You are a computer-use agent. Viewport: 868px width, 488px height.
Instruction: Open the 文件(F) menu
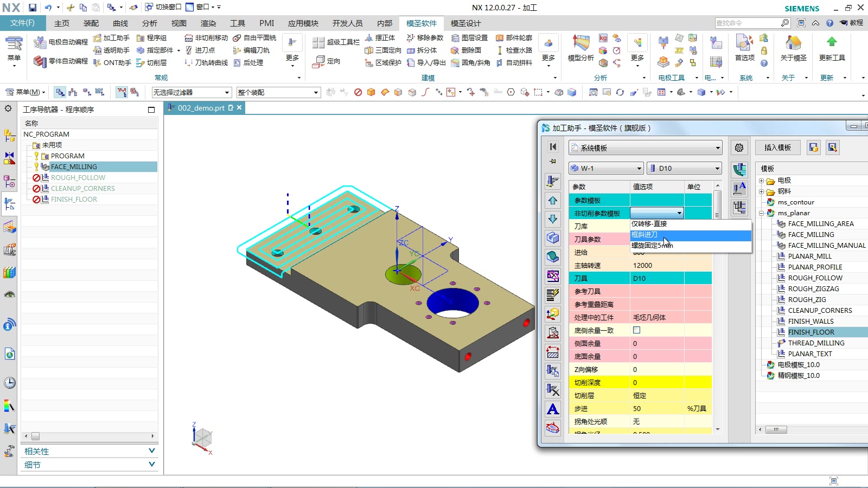tap(22, 23)
